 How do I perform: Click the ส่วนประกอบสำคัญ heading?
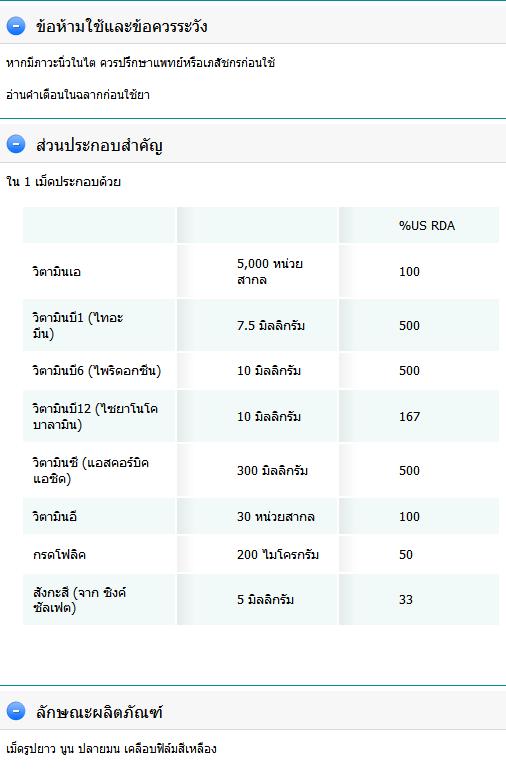[x=99, y=145]
